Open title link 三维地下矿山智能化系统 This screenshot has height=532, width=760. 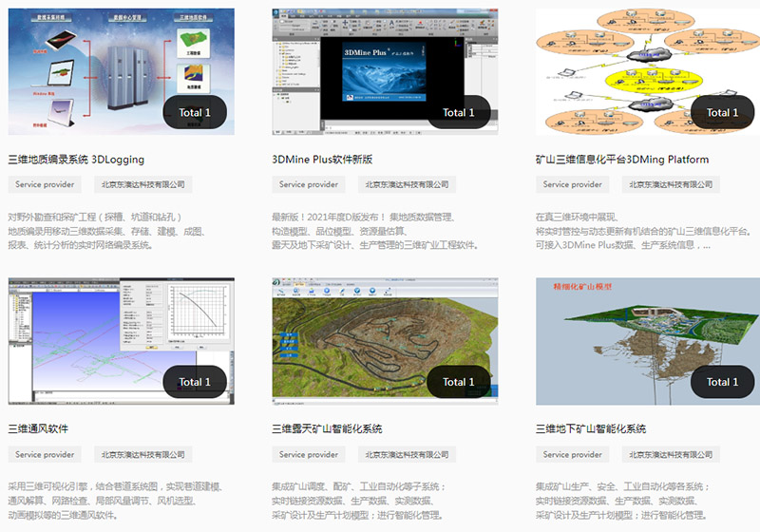pyautogui.click(x=591, y=428)
